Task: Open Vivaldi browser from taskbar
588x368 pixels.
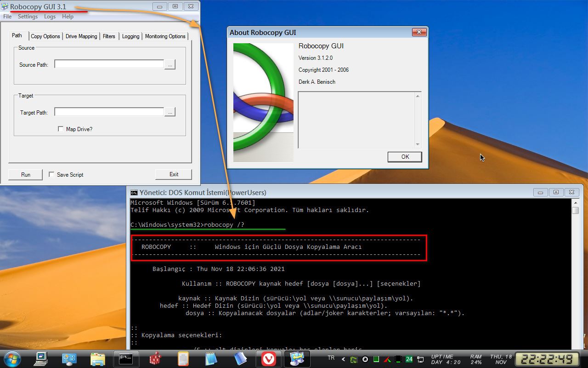Action: (269, 359)
